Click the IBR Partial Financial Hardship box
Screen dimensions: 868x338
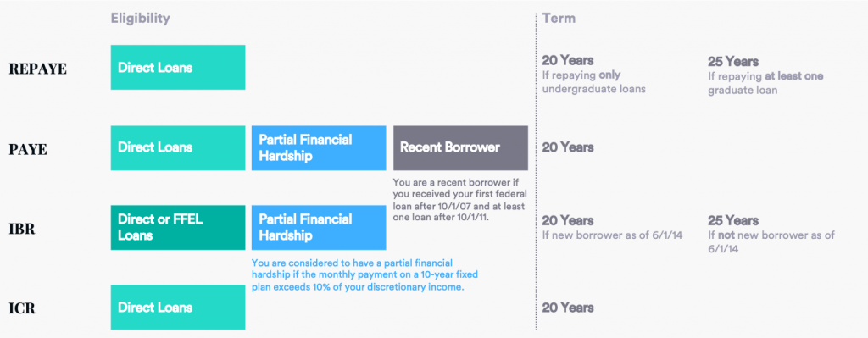click(x=319, y=227)
